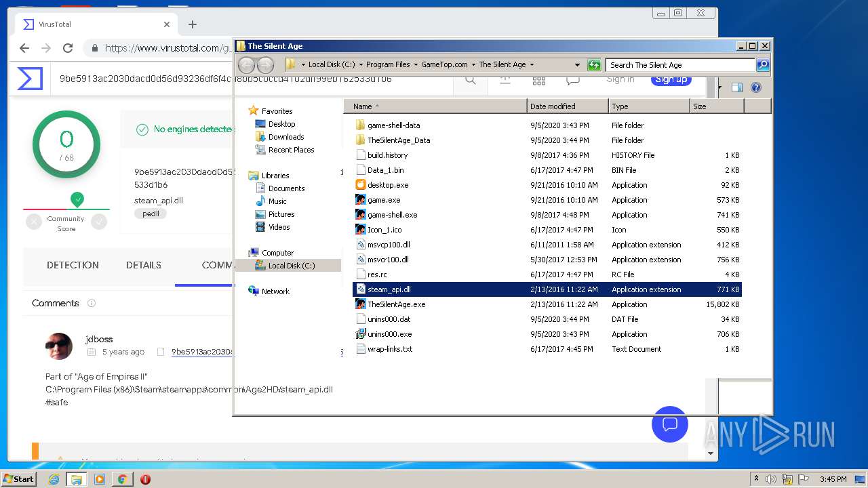
Task: Sort files by Date modified column
Action: coord(568,106)
